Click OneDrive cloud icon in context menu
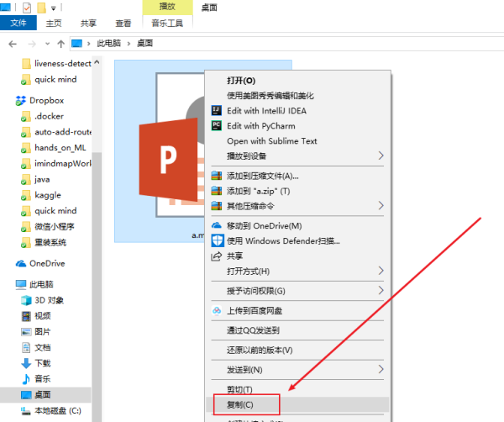504x422 pixels. [x=217, y=226]
